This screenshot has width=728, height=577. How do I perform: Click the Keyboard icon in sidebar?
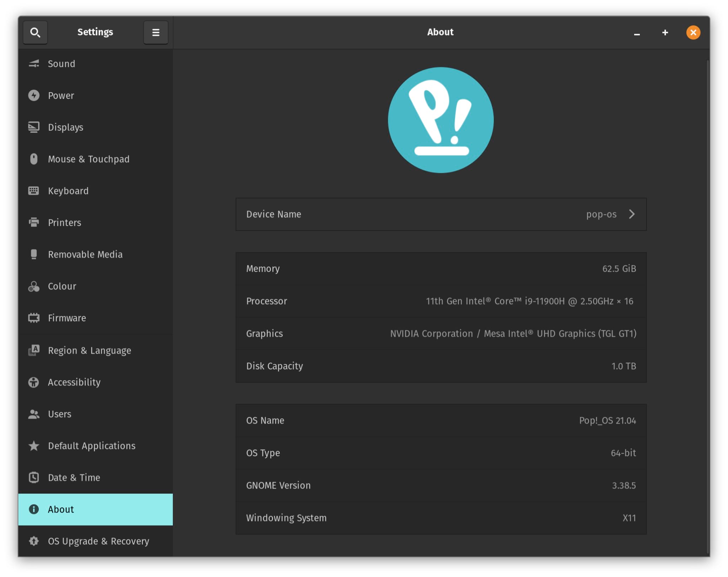(x=34, y=191)
